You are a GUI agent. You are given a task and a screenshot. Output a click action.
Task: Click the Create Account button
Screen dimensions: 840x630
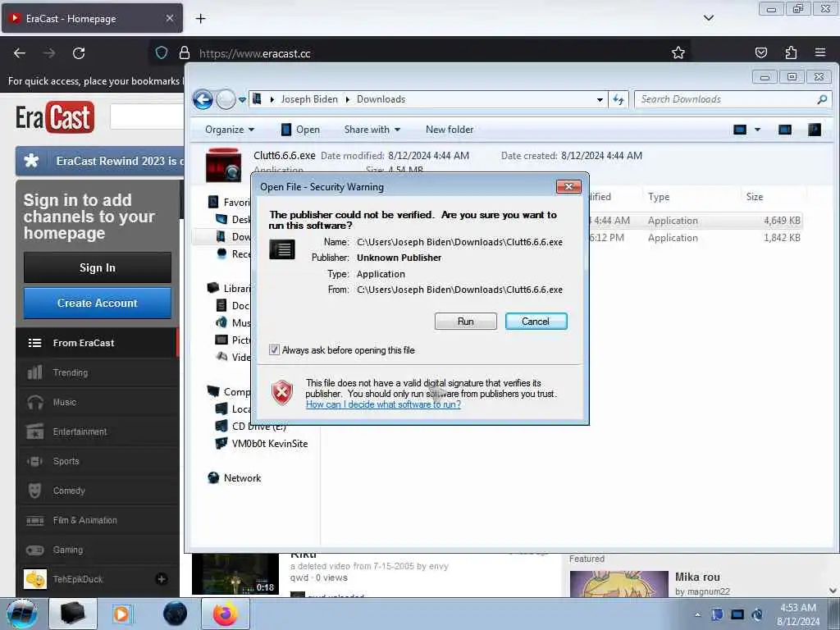pyautogui.click(x=98, y=304)
